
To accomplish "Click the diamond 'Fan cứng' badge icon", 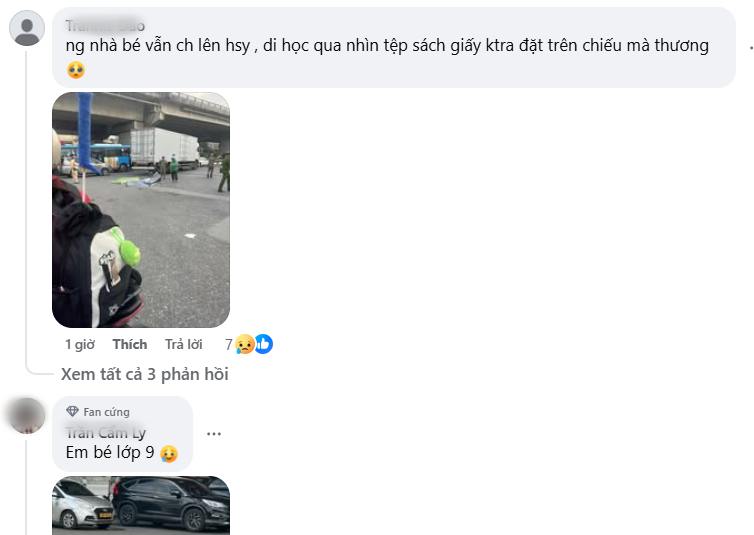I will pyautogui.click(x=72, y=411).
